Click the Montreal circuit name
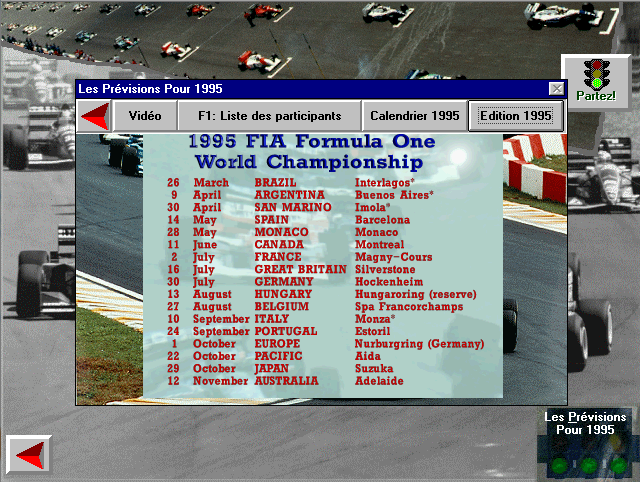This screenshot has height=482, width=640. 380,244
